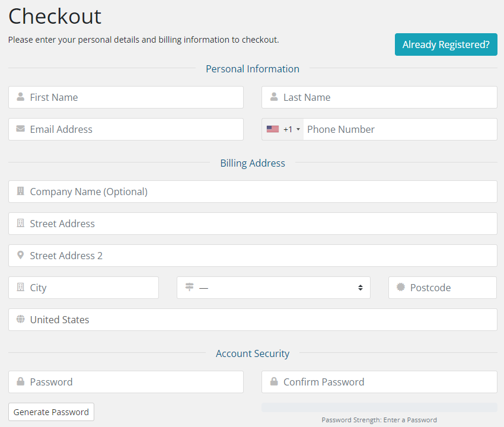The height and width of the screenshot is (427, 504).
Task: Click the envelope icon in Email Address field
Action: click(x=21, y=129)
